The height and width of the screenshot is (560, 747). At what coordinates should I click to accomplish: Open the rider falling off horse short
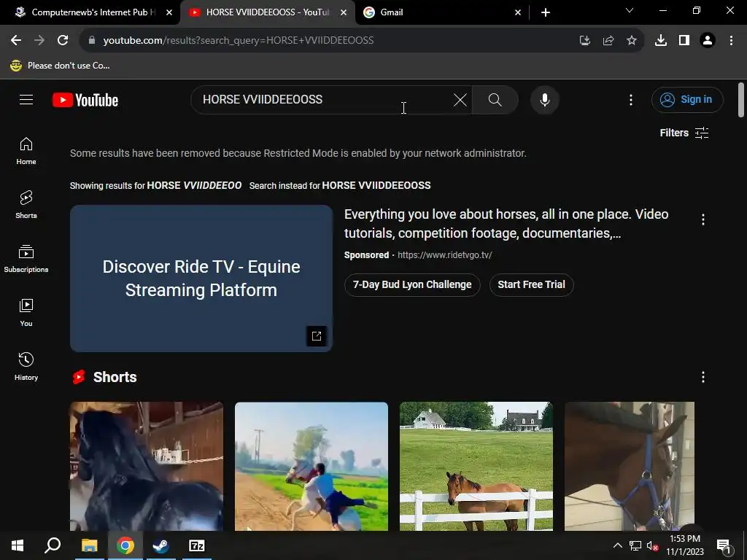[x=311, y=466]
